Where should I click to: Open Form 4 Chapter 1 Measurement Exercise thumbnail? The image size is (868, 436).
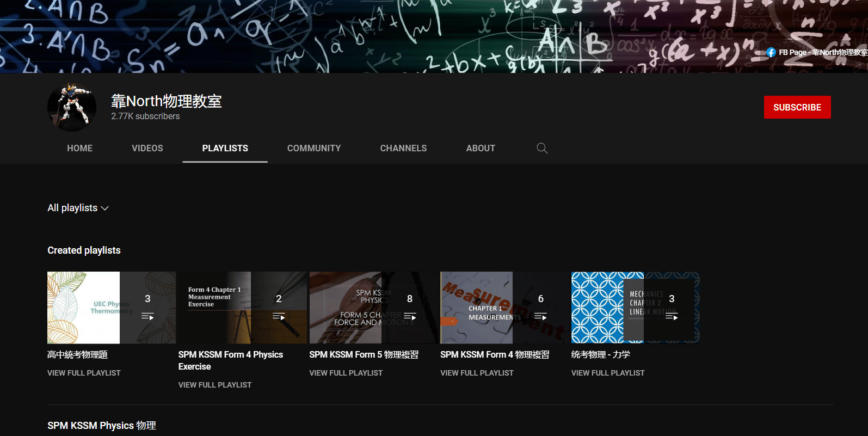243,308
